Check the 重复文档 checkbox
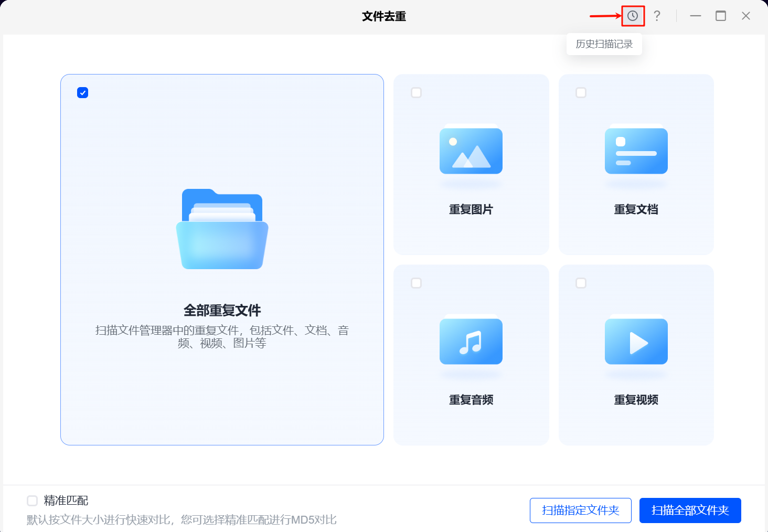The width and height of the screenshot is (768, 532). pyautogui.click(x=581, y=93)
